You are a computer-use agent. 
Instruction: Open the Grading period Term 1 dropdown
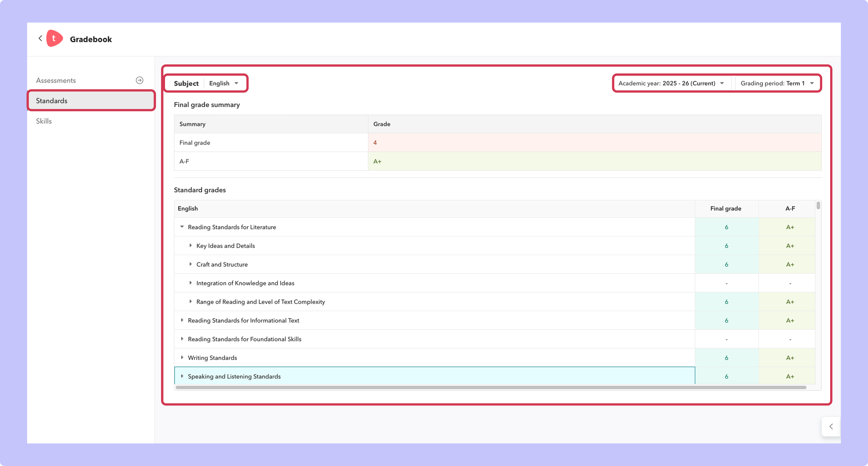tap(777, 83)
